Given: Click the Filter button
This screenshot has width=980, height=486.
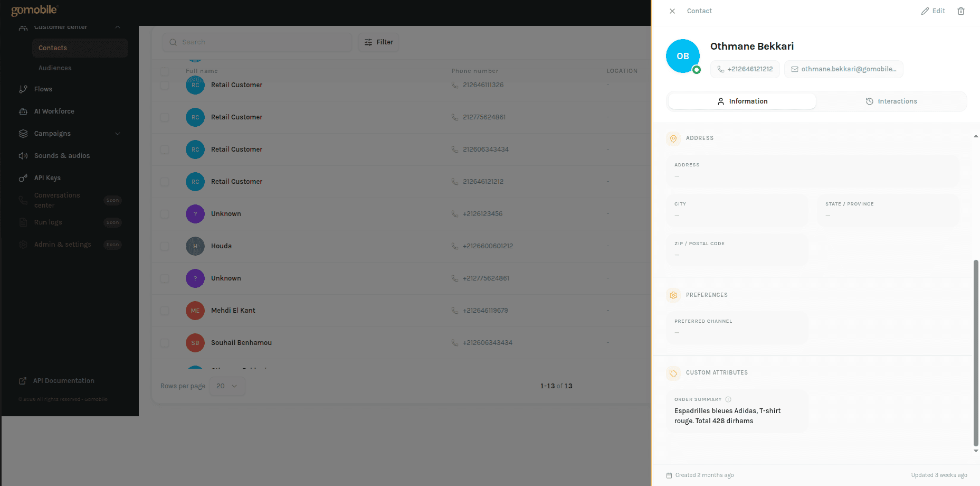Looking at the screenshot, I should coord(378,42).
